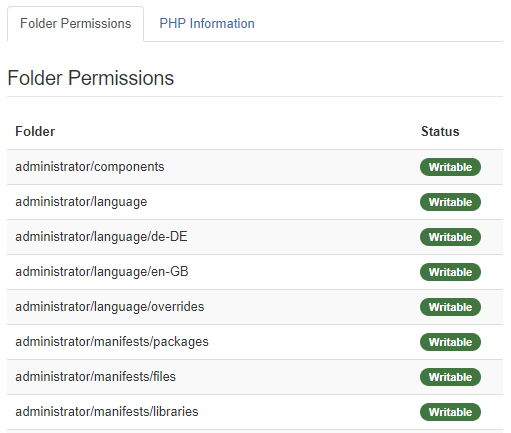Click the Folder column header
Screen dimensions: 511x433
35,131
